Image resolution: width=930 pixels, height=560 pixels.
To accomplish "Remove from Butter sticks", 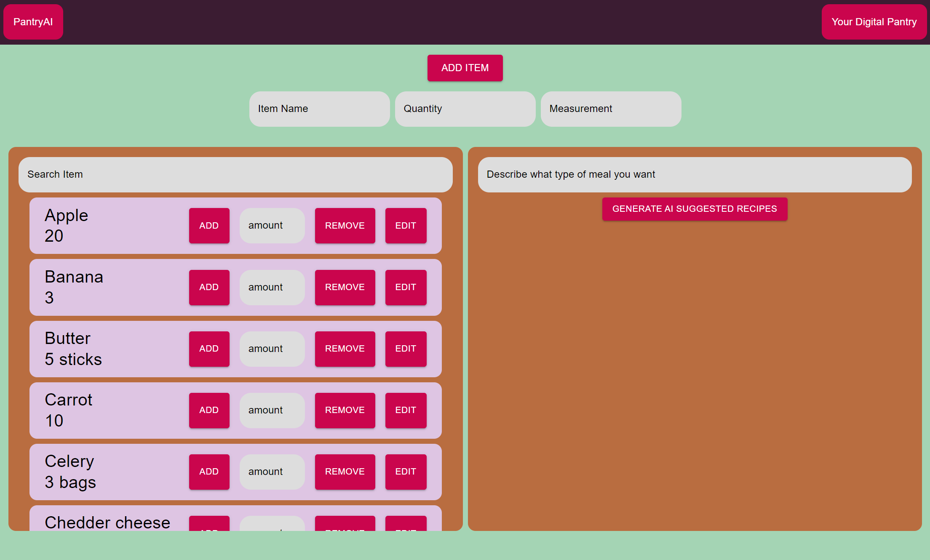I will (x=345, y=349).
